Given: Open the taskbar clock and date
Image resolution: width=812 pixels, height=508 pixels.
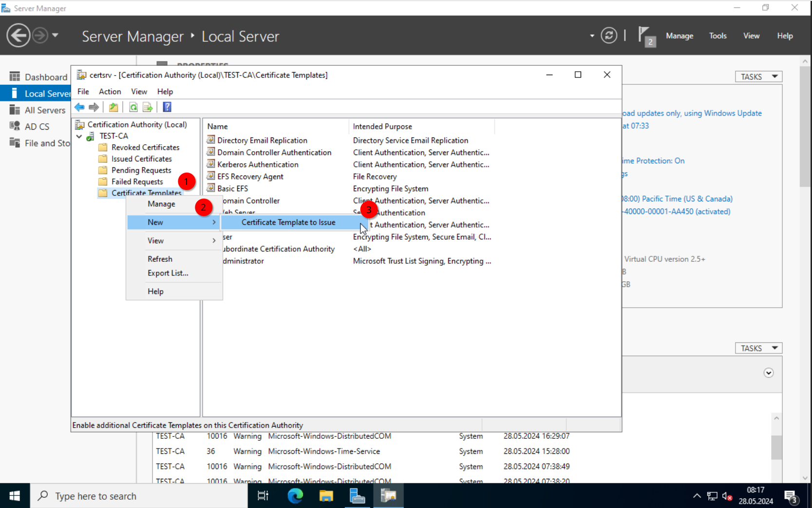Looking at the screenshot, I should 755,496.
